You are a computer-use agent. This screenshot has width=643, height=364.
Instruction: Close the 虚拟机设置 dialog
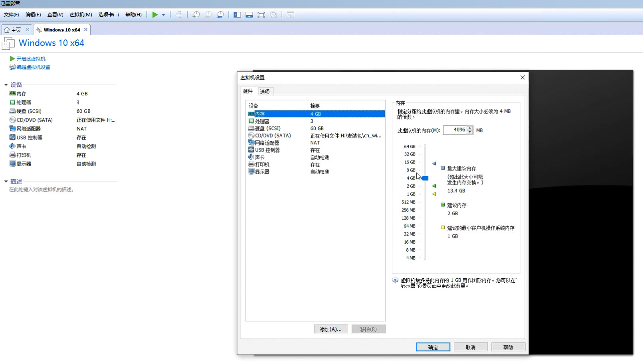(522, 77)
